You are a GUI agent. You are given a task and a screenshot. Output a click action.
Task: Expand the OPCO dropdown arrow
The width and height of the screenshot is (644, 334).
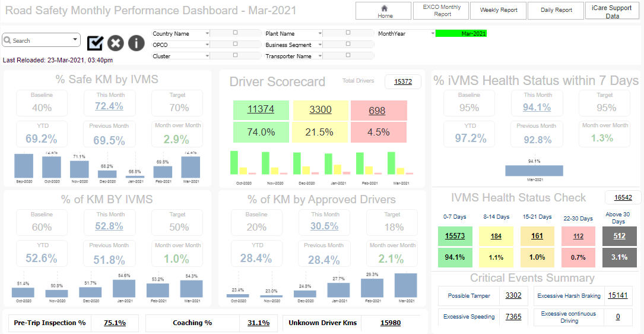[x=207, y=45]
